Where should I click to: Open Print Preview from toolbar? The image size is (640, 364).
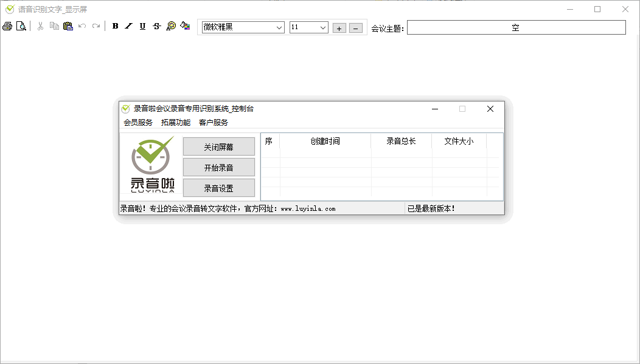(21, 27)
